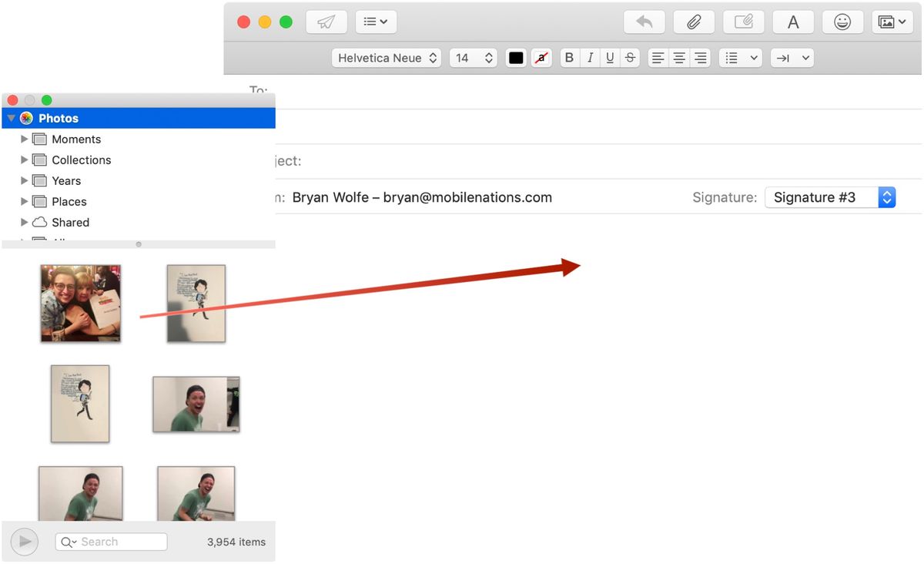Open the header fields options menu
Screen dimensions: 924x564
tap(375, 22)
